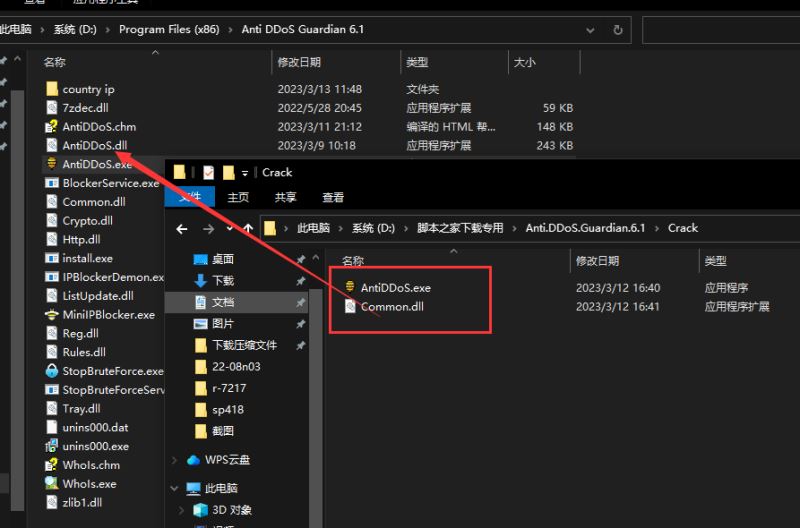Select the unins000.dat file
The image size is (800, 528).
tap(95, 427)
